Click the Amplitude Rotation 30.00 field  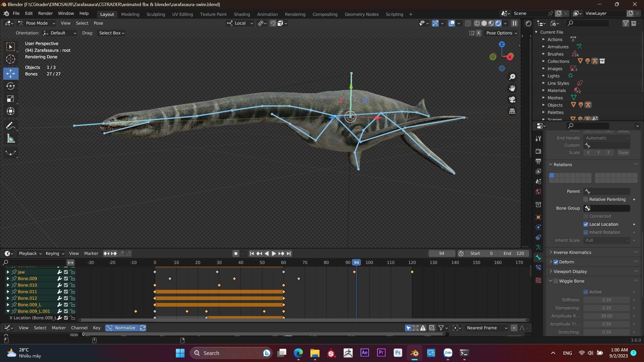coord(607,316)
